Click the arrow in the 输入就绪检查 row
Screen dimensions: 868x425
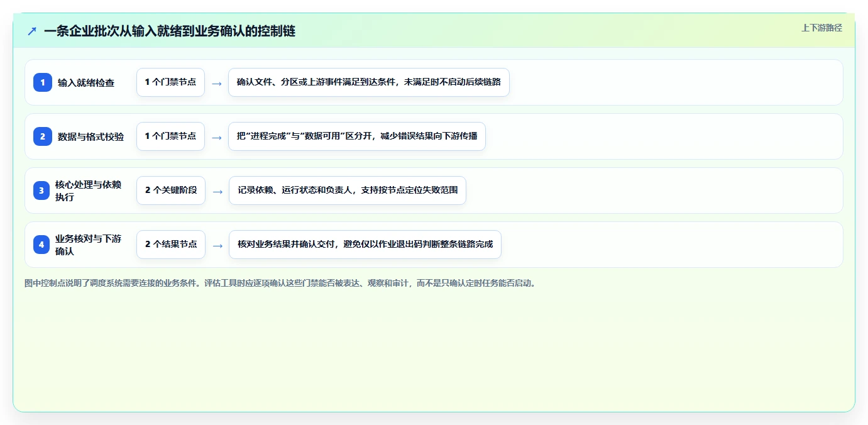click(x=217, y=83)
